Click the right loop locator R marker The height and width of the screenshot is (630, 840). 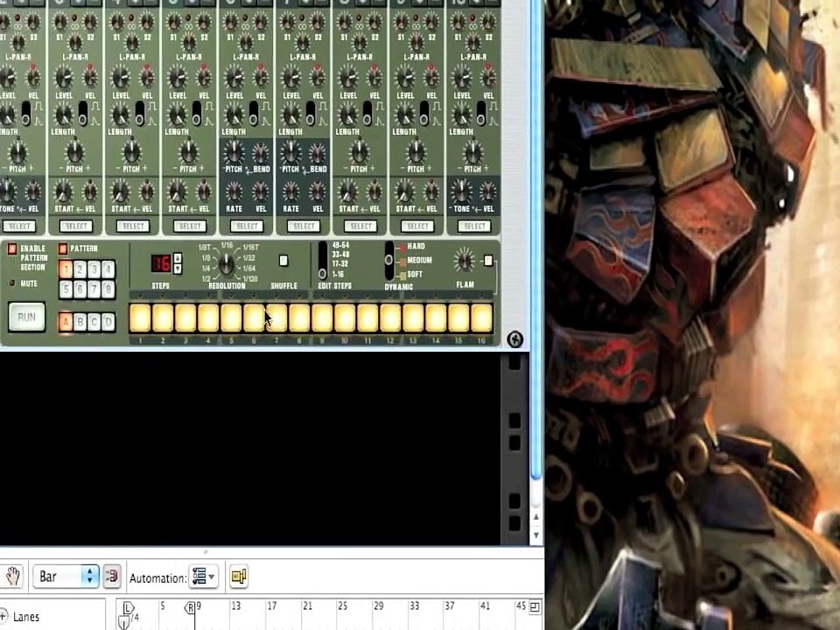(x=190, y=608)
